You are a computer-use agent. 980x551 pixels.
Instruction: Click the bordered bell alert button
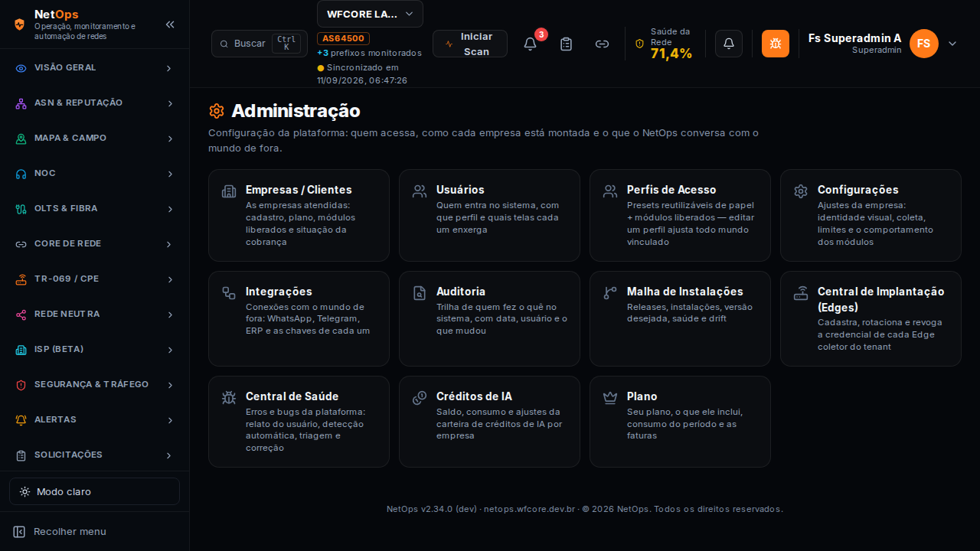pos(729,44)
